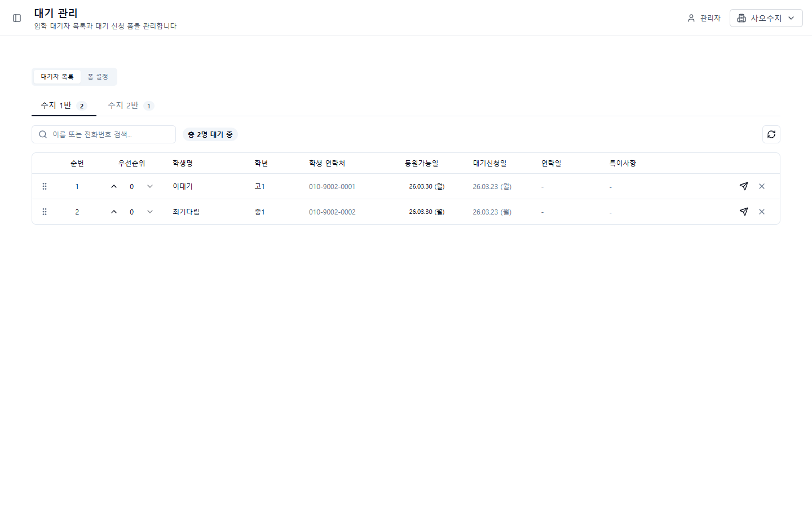This screenshot has width=812, height=508.
Task: Click the search magnifier icon
Action: pos(43,134)
